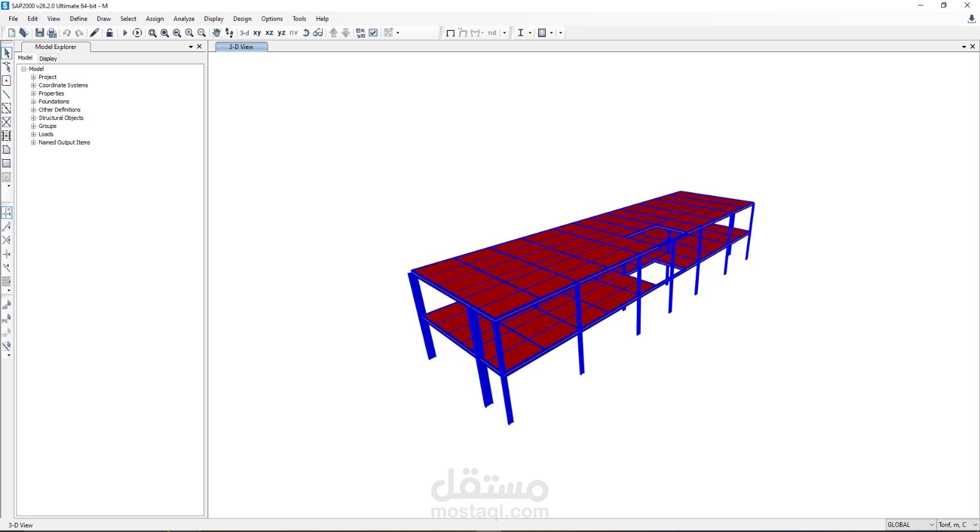The height and width of the screenshot is (532, 980).
Task: Click the Zoom Out One Step icon
Action: pyautogui.click(x=202, y=33)
